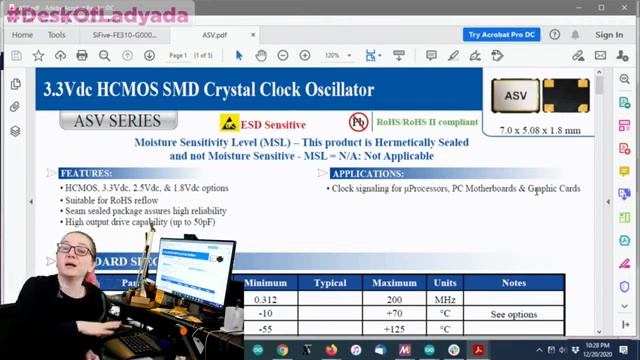Open Create PDF tool in right pane

coord(624,148)
